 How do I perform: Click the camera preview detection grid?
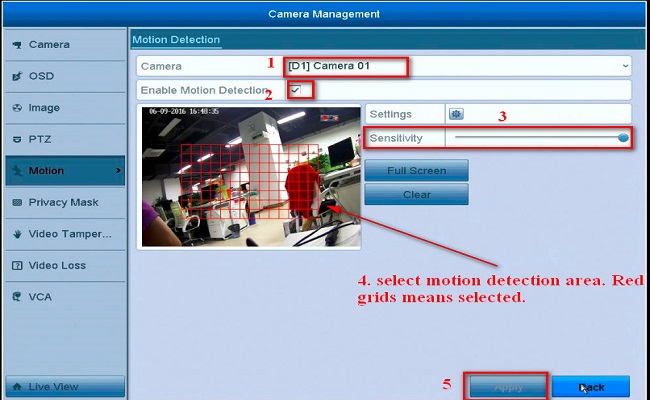(250, 175)
